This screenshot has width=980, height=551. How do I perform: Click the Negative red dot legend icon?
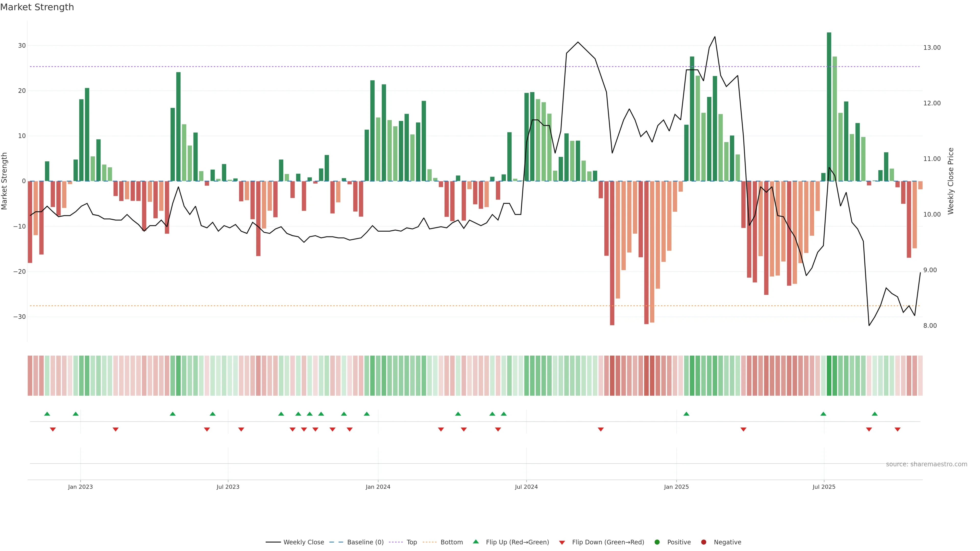click(703, 542)
